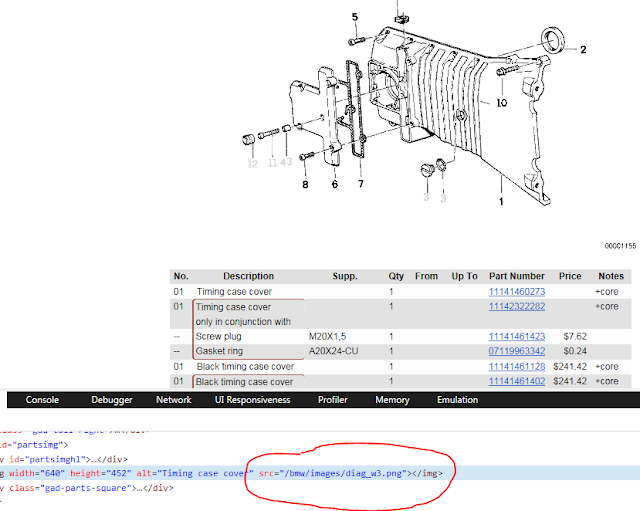Click callout number 8 in diagram
Viewport: 640px width, 511px height.
(x=305, y=184)
